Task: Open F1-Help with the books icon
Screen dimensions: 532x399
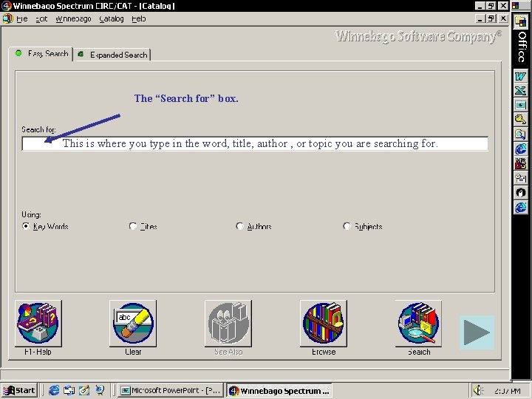Action: coord(38,324)
